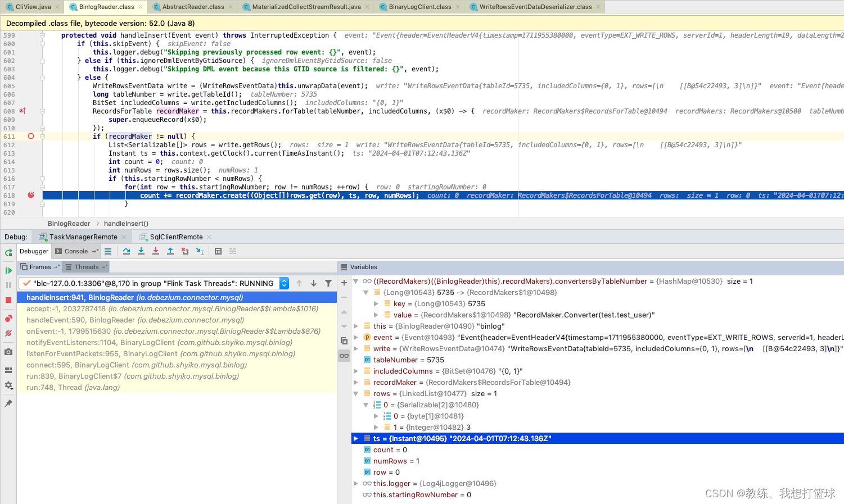Click Run to Cursor icon
Image resolution: width=844 pixels, height=504 pixels.
click(x=200, y=251)
